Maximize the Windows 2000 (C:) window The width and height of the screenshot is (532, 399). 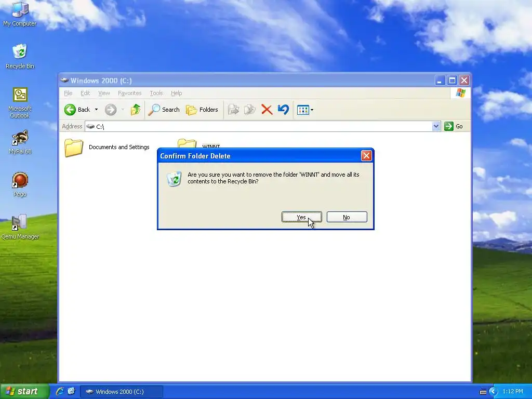[453, 81]
